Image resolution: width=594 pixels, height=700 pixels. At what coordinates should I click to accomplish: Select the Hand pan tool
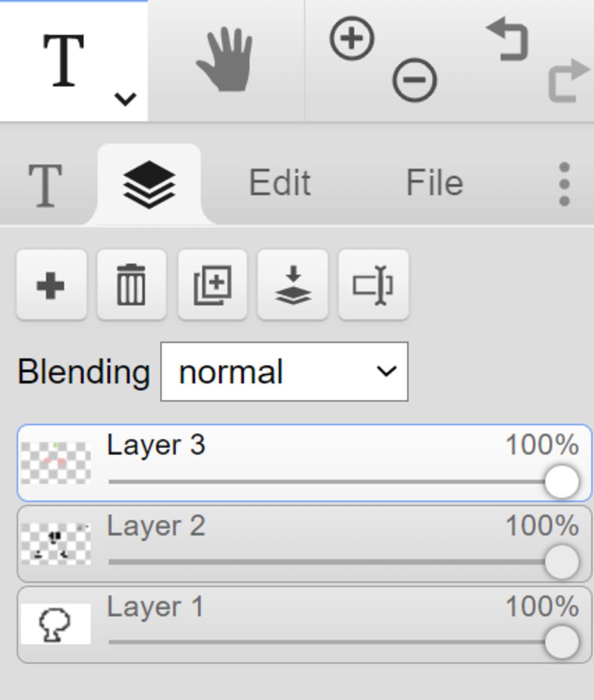click(x=225, y=60)
